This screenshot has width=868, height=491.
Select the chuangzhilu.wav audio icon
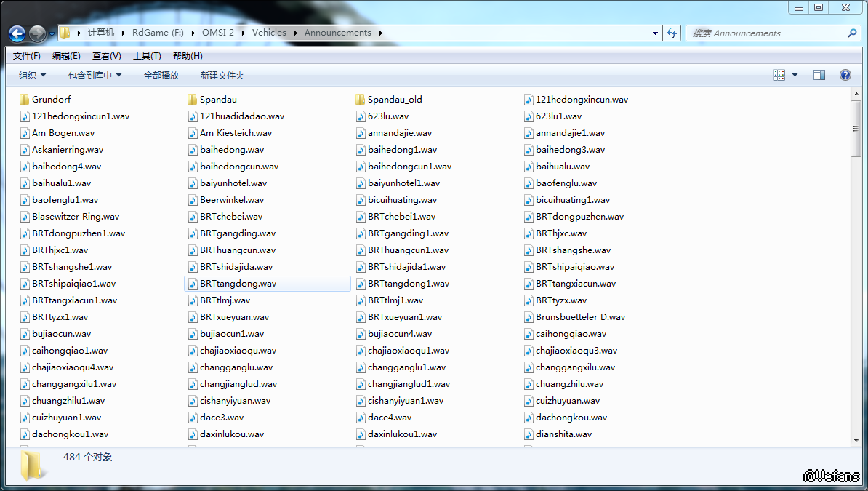(x=528, y=384)
